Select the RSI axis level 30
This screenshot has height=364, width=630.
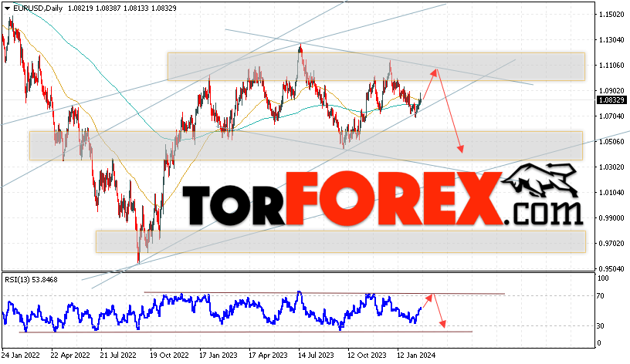click(x=600, y=326)
